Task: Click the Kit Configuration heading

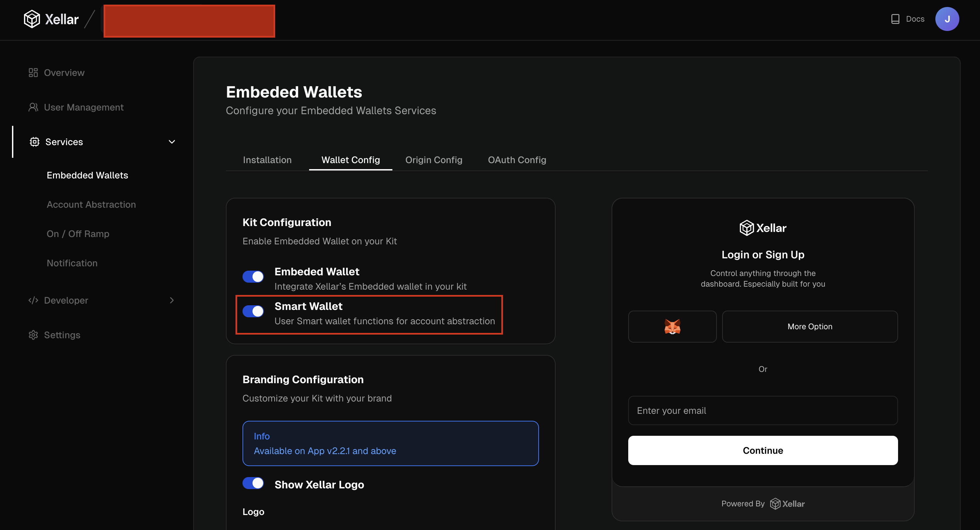Action: 287,222
